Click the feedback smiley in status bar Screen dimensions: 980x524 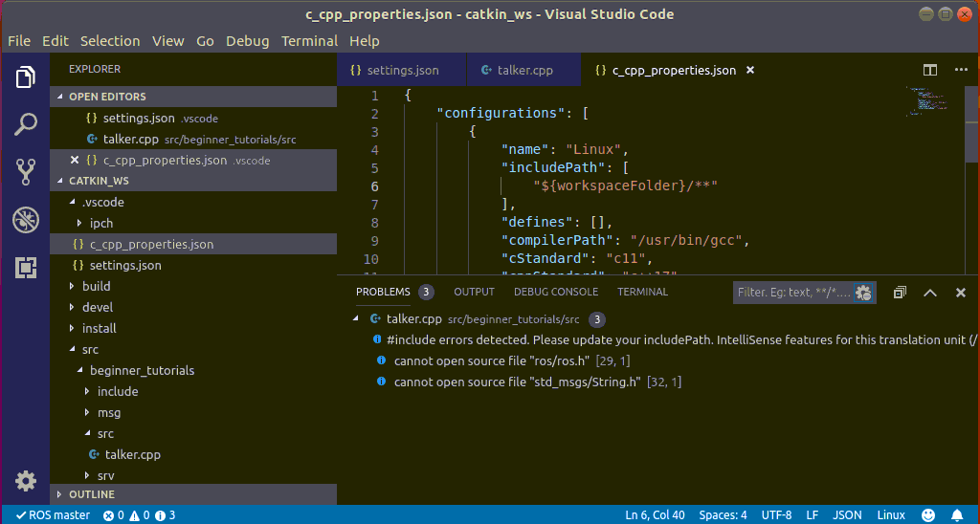928,515
